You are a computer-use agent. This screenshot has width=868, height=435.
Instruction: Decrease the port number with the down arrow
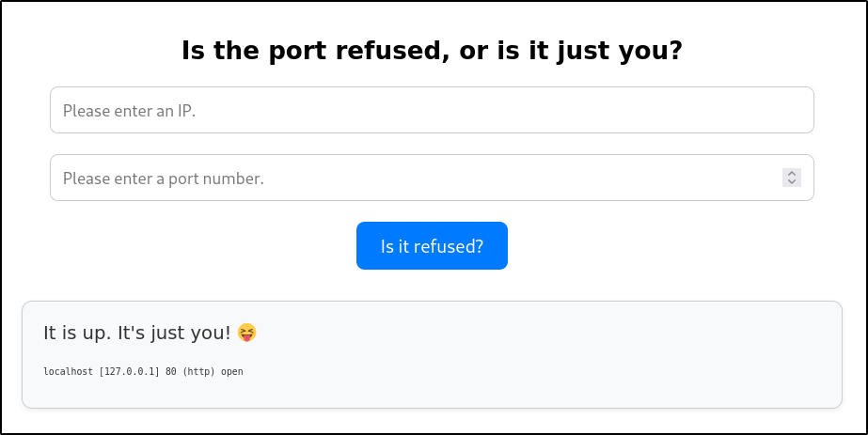coord(792,181)
